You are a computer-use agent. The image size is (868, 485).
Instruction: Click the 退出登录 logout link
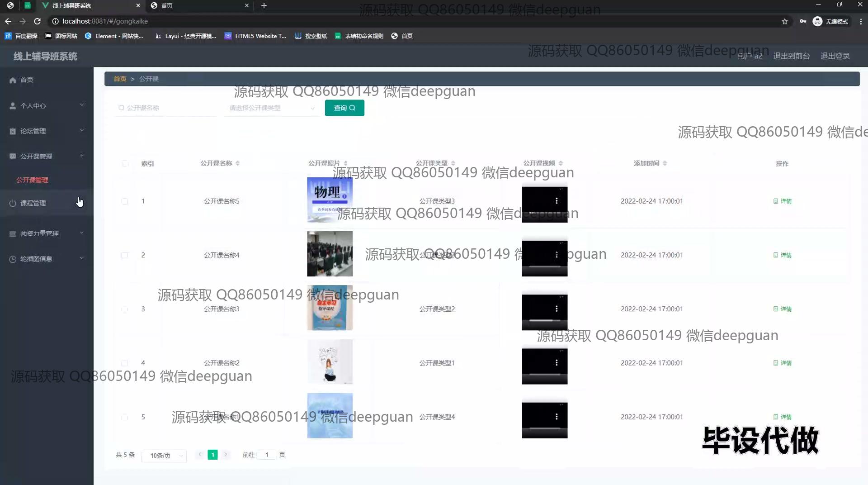tap(835, 56)
